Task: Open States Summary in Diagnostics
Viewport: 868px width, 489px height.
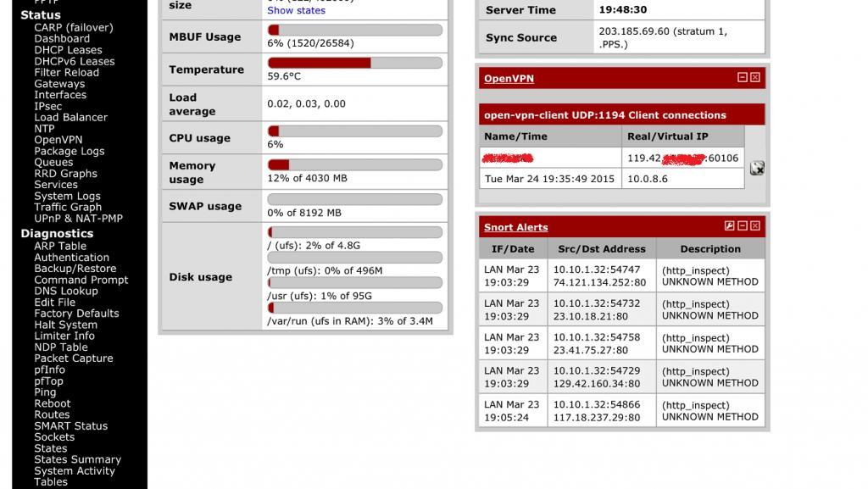Action: click(77, 459)
